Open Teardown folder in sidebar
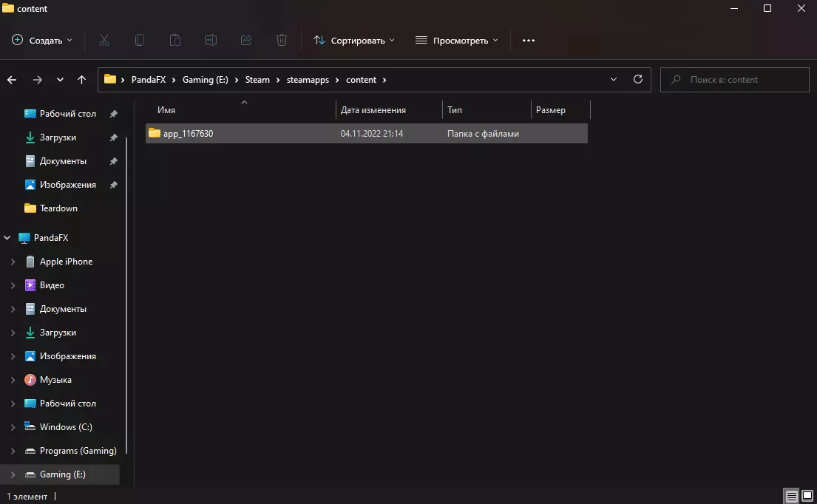817x504 pixels. click(x=58, y=208)
